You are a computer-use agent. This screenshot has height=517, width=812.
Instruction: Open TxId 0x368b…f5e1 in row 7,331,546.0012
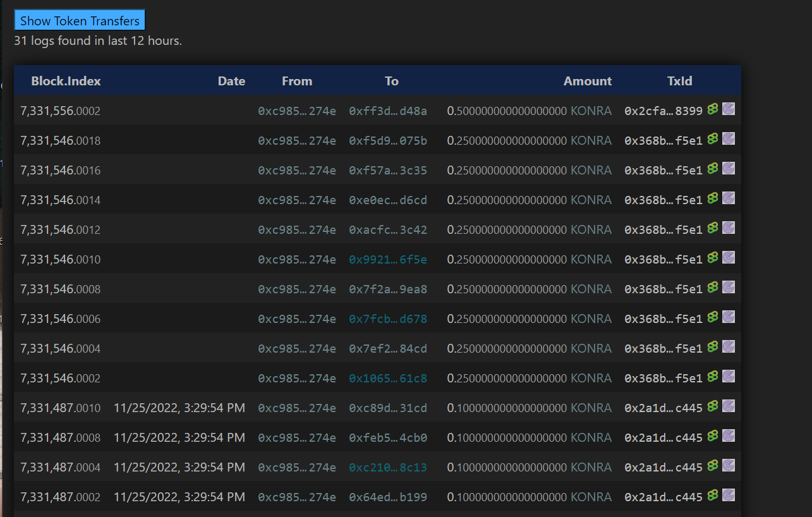[664, 230]
